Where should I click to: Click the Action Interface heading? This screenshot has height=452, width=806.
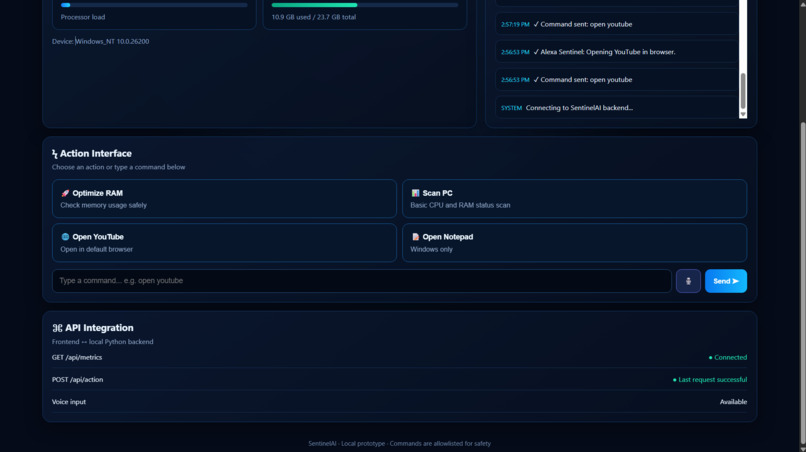pos(96,154)
